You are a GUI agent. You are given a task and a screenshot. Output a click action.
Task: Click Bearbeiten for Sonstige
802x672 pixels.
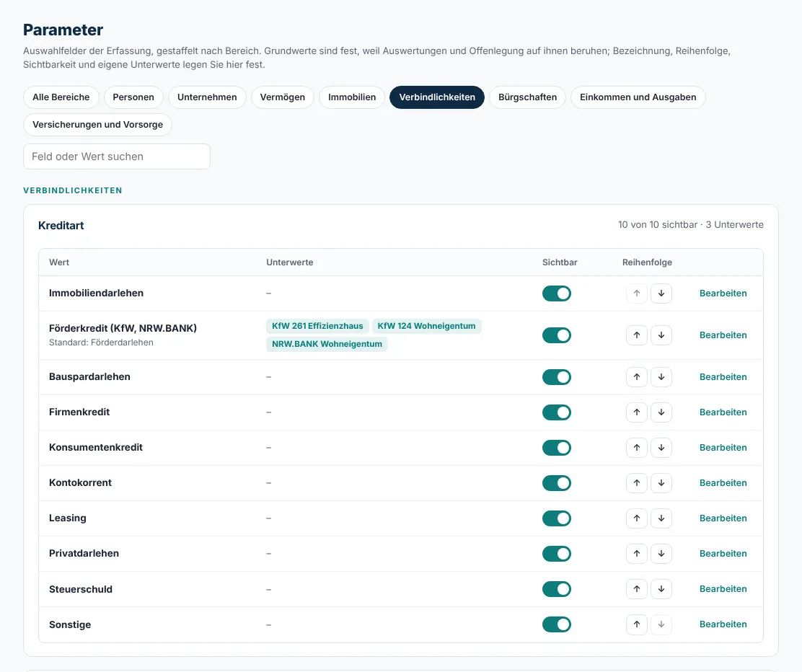pyautogui.click(x=723, y=624)
